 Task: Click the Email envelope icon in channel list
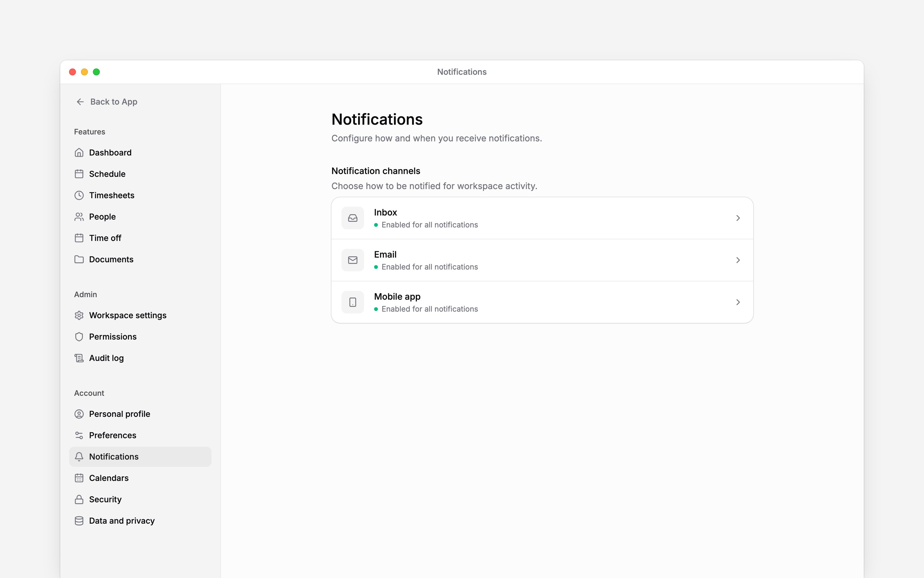click(353, 260)
